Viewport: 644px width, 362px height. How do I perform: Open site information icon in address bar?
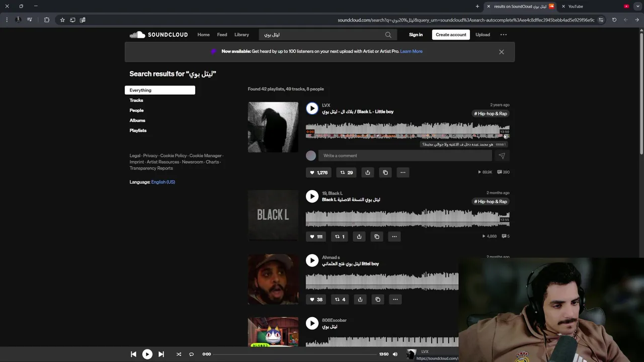click(x=601, y=20)
